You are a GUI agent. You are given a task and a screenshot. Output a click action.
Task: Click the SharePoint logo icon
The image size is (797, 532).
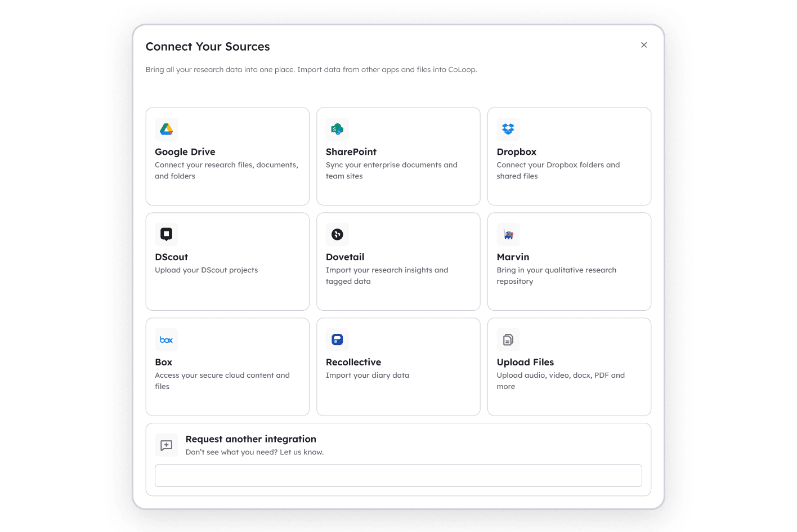click(x=337, y=129)
